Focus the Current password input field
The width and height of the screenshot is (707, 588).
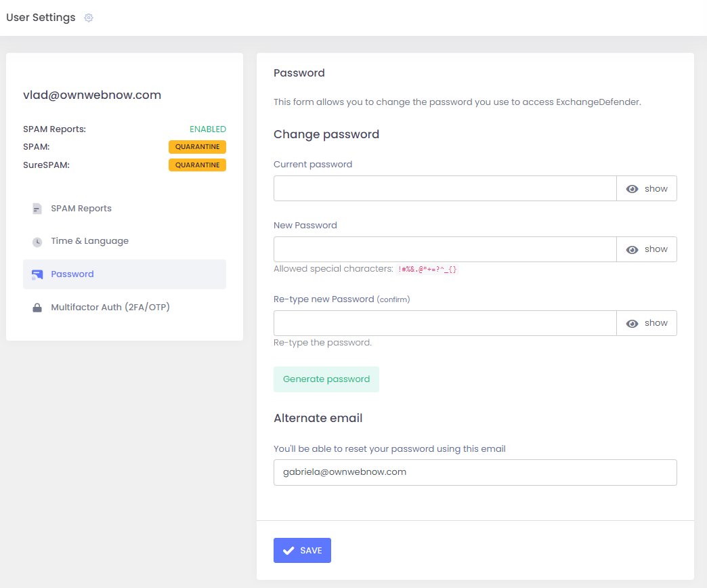point(444,189)
